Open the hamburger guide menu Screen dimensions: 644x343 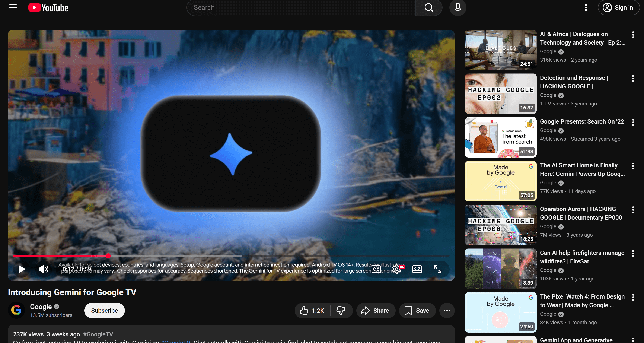13,7
